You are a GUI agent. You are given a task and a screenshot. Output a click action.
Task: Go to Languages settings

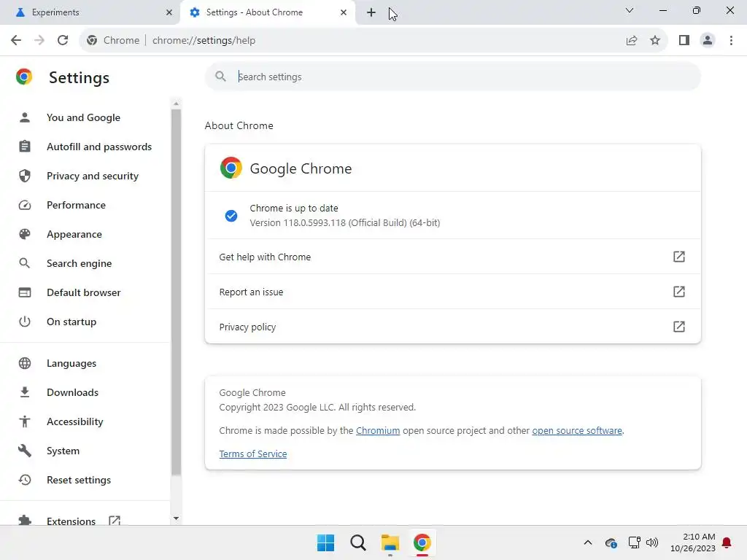[x=71, y=363]
